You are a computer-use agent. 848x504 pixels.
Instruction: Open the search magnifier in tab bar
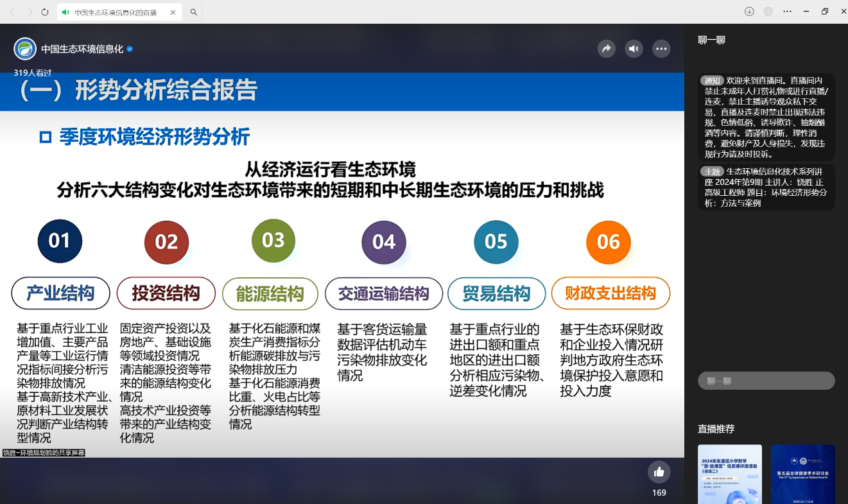click(x=194, y=12)
